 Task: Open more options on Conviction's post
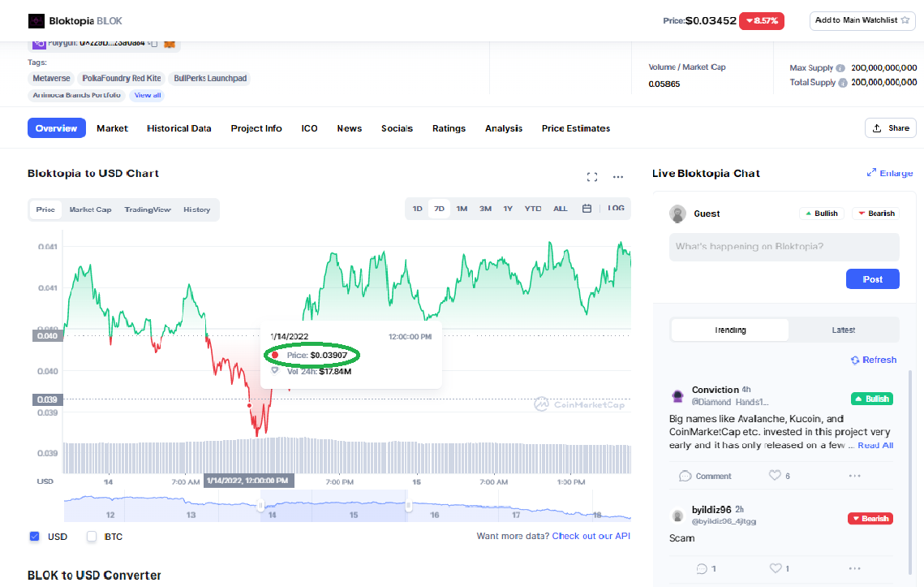tap(854, 476)
